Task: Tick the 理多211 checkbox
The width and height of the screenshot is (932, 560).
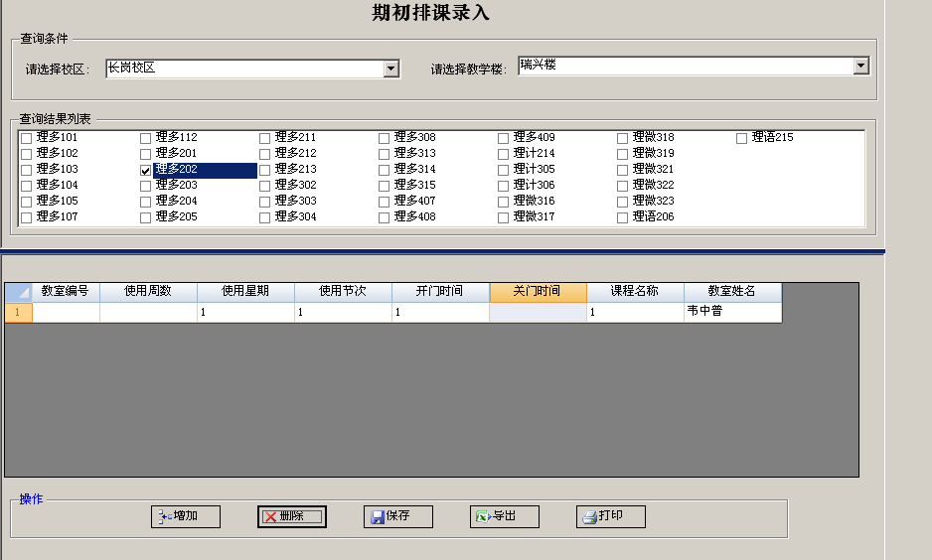Action: click(265, 138)
